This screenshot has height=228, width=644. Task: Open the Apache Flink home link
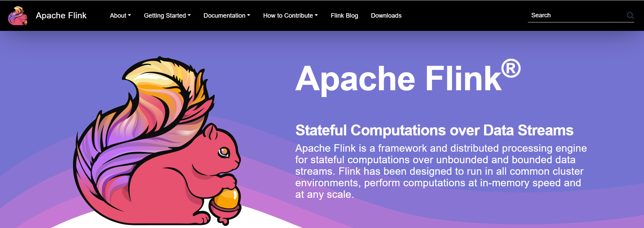61,16
